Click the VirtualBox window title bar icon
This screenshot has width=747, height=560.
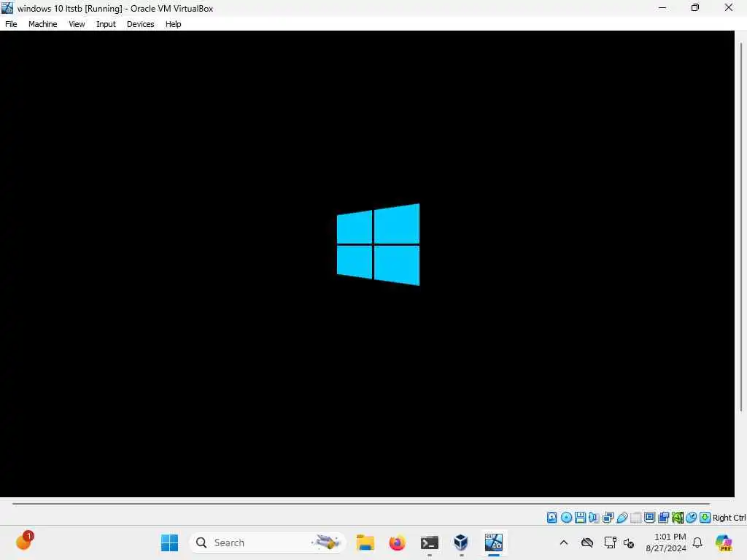tap(7, 8)
